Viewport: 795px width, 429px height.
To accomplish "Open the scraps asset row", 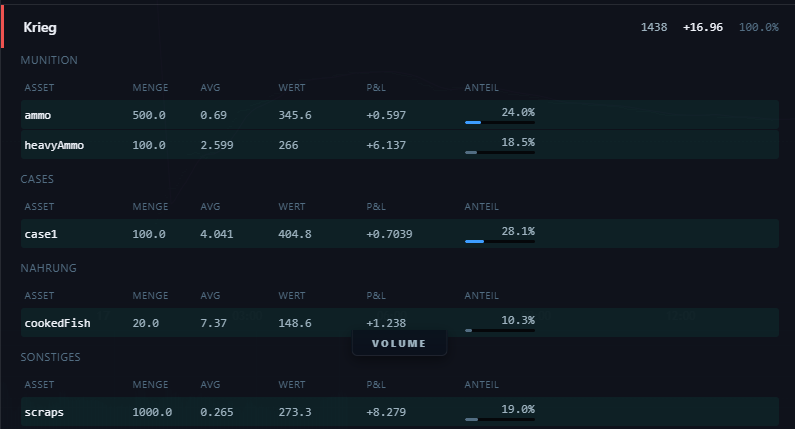I will pyautogui.click(x=400, y=412).
